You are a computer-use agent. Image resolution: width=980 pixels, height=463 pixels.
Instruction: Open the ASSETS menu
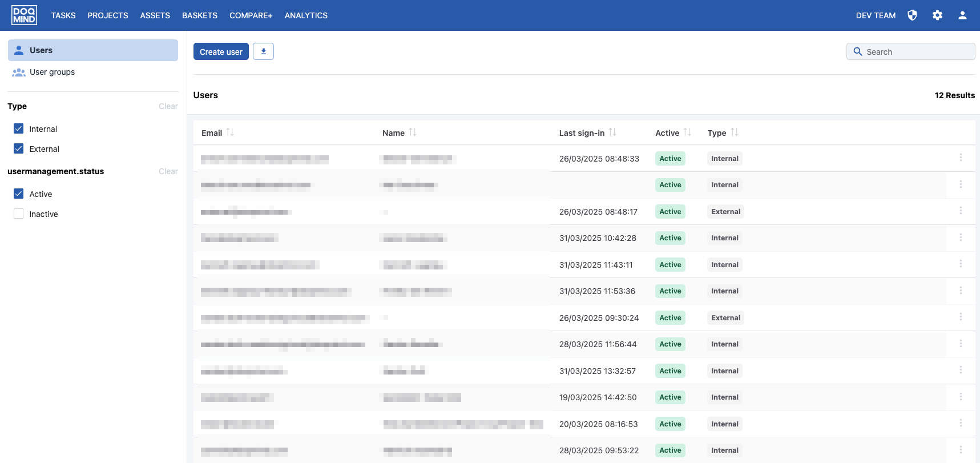click(x=155, y=15)
